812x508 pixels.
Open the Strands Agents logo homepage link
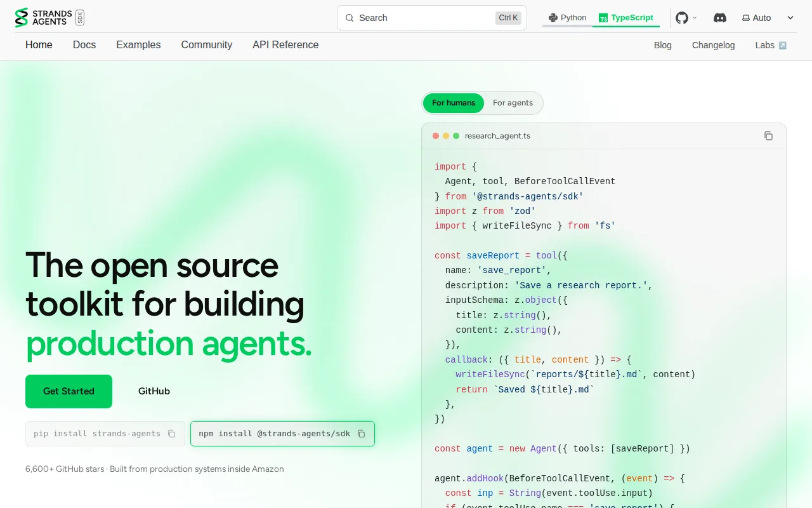coord(49,18)
